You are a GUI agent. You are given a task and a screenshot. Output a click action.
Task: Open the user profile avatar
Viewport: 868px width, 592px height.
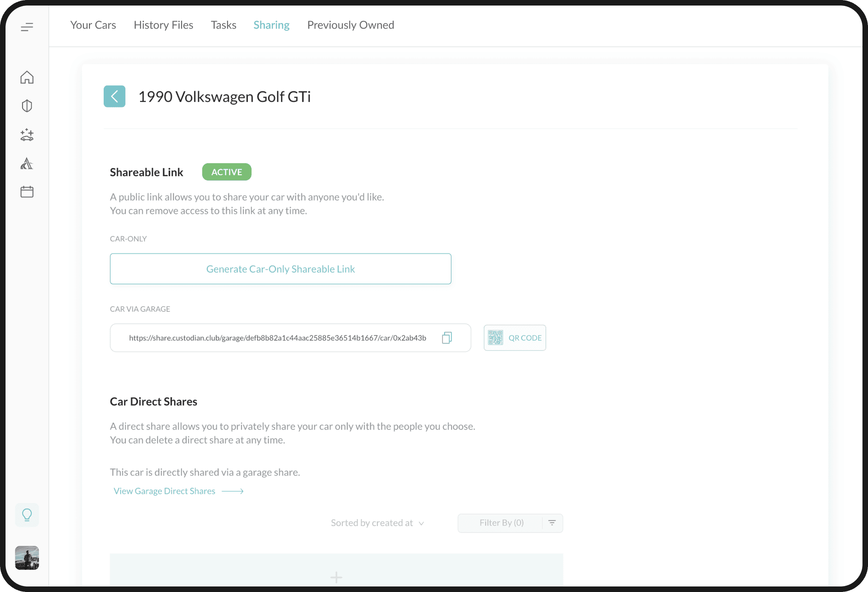click(27, 558)
